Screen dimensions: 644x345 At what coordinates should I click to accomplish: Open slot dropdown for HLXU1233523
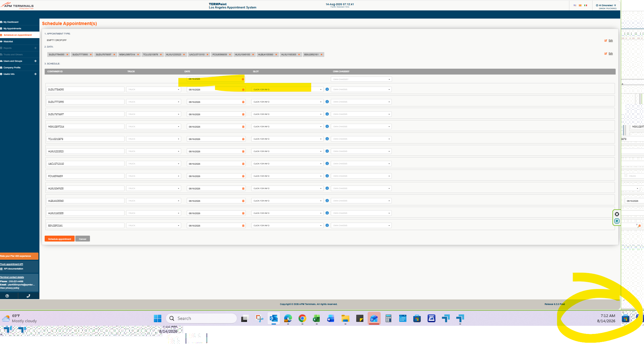(x=287, y=151)
